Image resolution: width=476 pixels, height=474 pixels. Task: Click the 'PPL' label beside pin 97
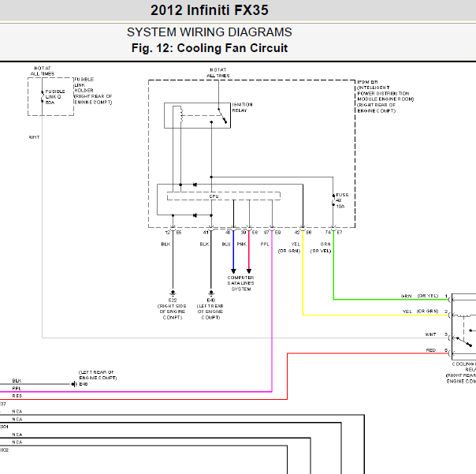(x=265, y=244)
